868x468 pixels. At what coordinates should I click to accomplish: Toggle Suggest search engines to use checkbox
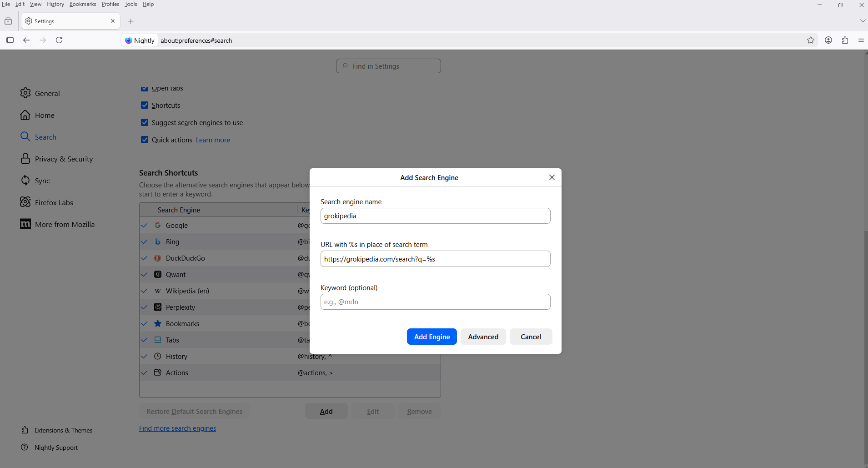click(145, 122)
